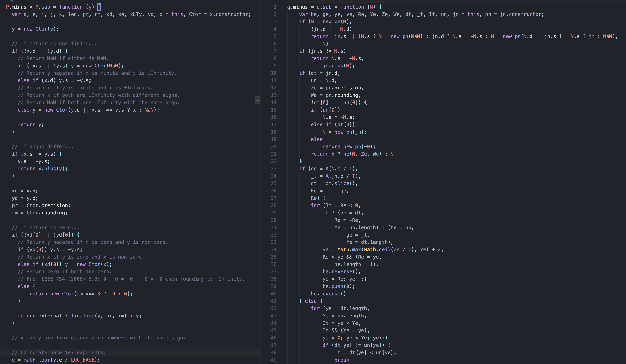The image size is (626, 364).
Task: Click line number 5 in the right gutter
Action: [x=275, y=36]
